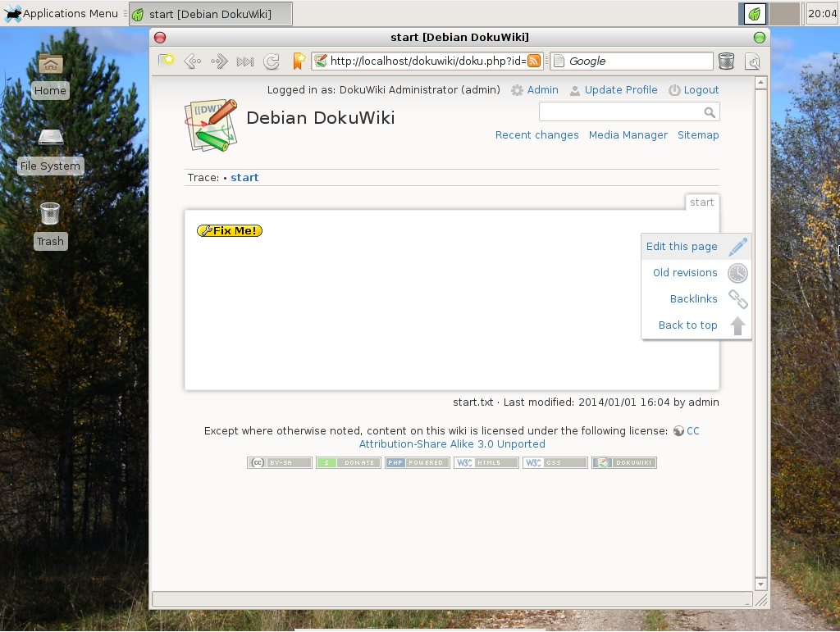Go forward using the browser forward arrow
The image size is (840, 632).
[218, 61]
